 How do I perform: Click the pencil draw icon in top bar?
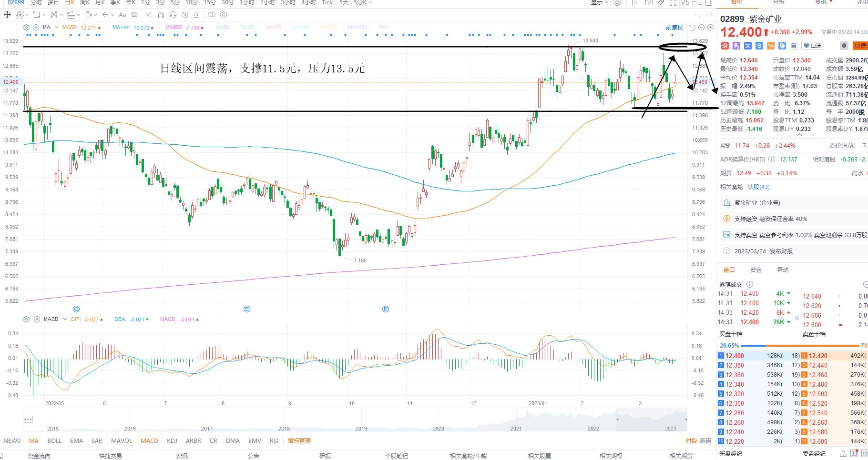coord(661,2)
